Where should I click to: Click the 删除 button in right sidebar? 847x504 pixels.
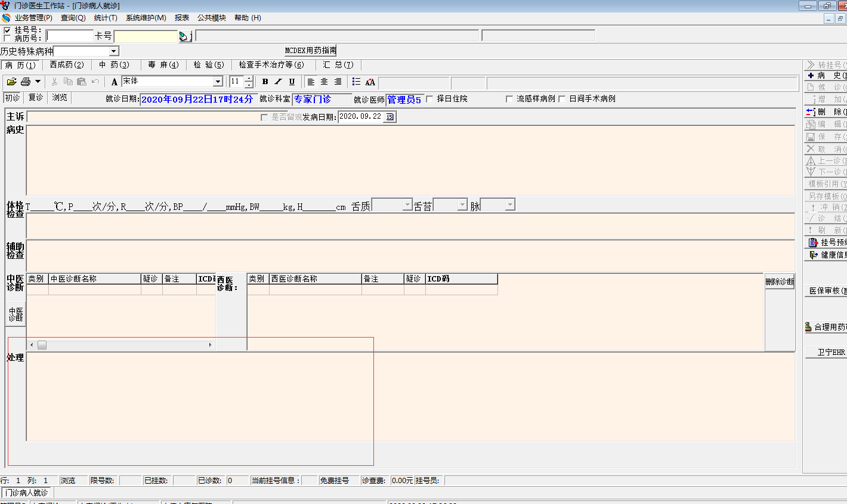pos(826,112)
